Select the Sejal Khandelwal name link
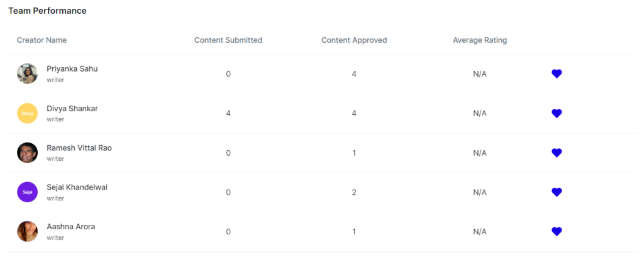The width and height of the screenshot is (644, 260). pos(77,188)
